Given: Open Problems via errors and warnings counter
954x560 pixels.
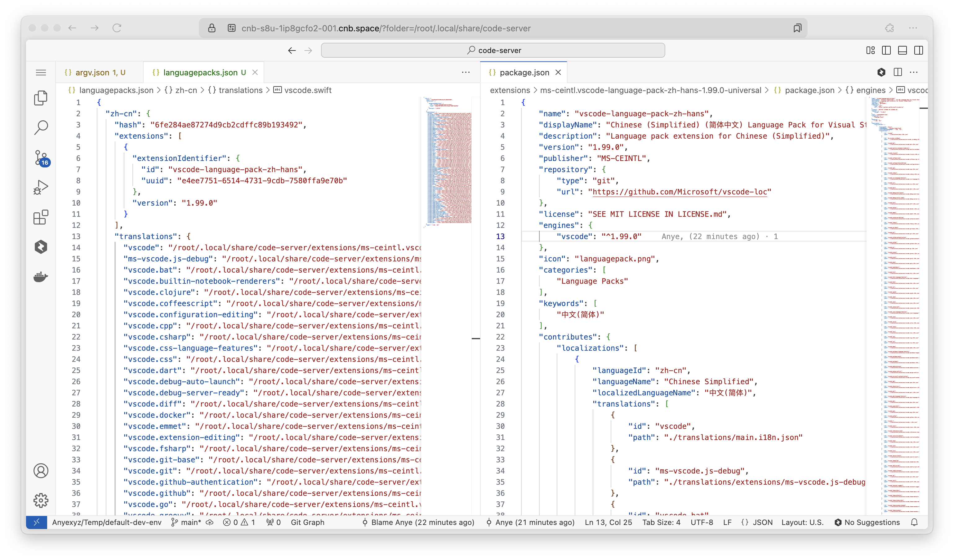Looking at the screenshot, I should (239, 522).
